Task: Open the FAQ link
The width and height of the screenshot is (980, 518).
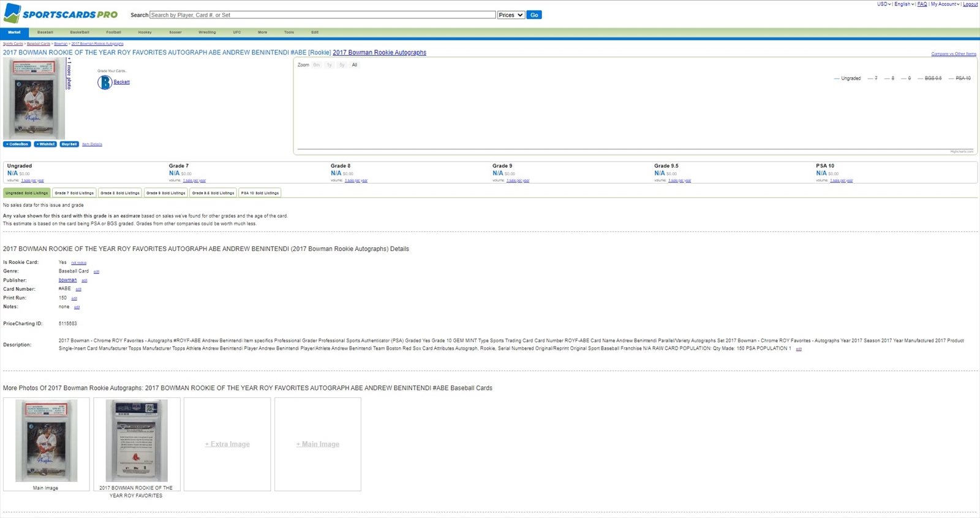Action: [922, 4]
